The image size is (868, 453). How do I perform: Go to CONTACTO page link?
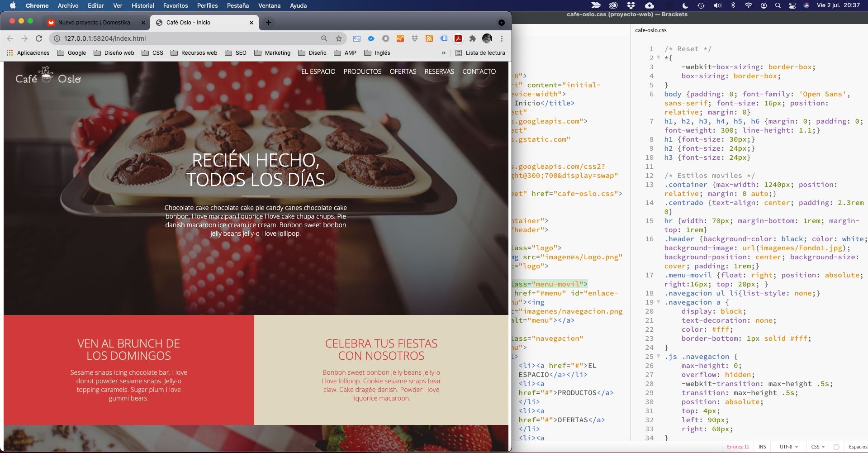pos(479,72)
